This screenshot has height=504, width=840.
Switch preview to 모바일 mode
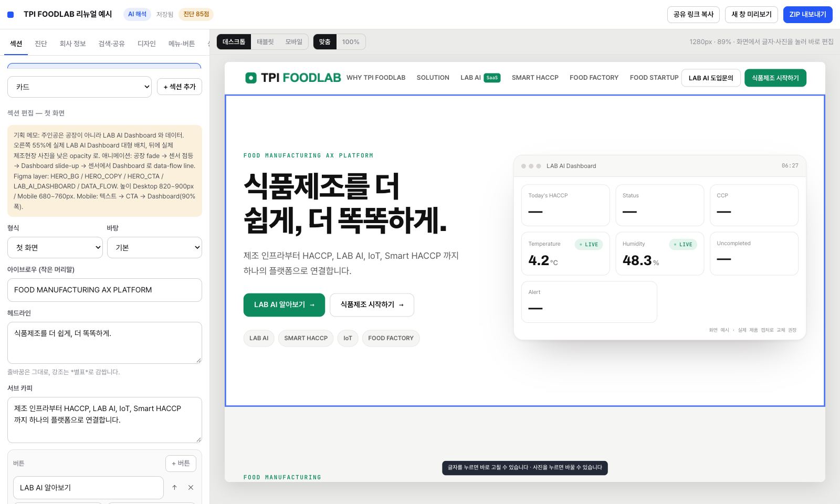pos(293,42)
